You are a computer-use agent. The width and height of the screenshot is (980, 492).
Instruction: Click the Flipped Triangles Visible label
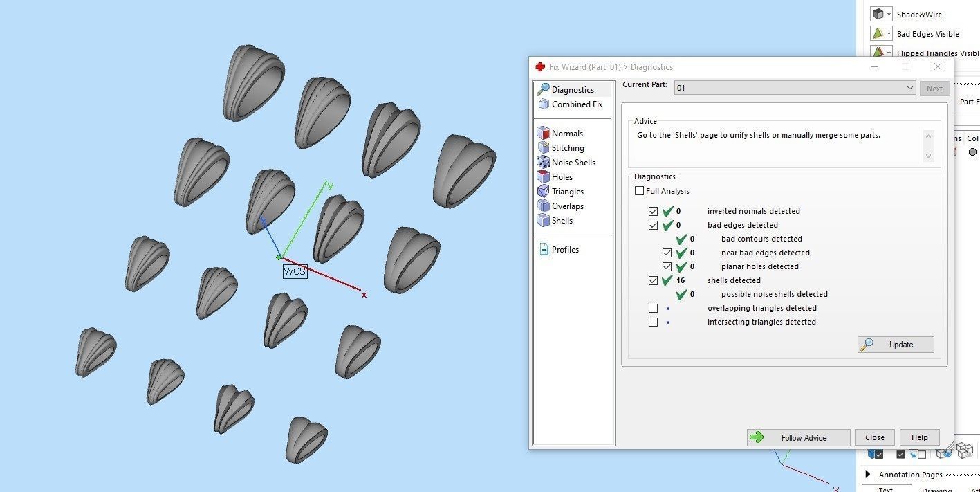tap(938, 53)
